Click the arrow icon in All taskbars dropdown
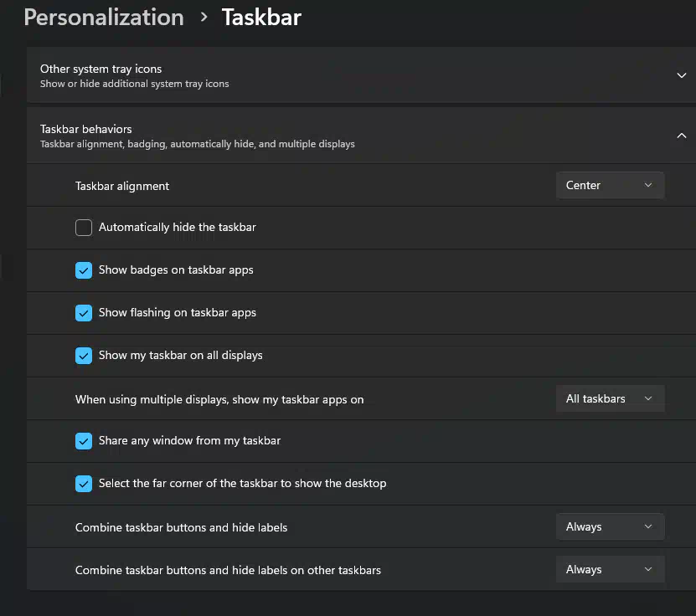Screen dimensions: 696x616 tap(648, 398)
